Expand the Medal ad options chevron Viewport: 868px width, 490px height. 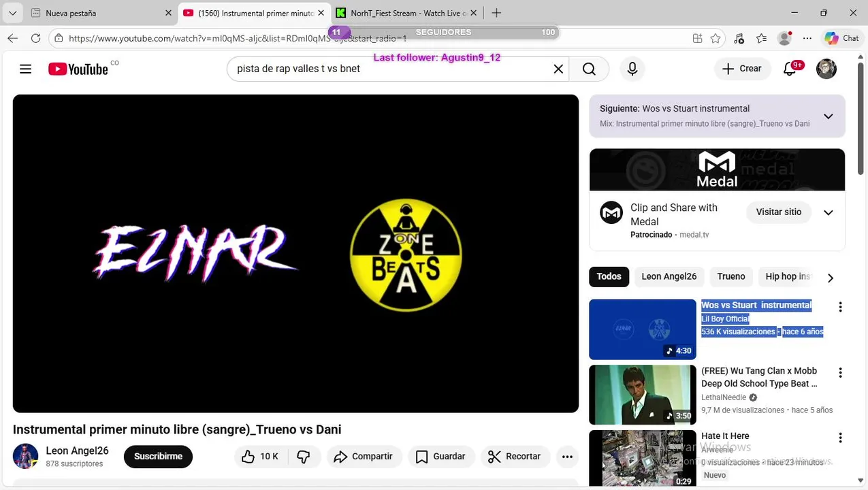[x=829, y=212]
